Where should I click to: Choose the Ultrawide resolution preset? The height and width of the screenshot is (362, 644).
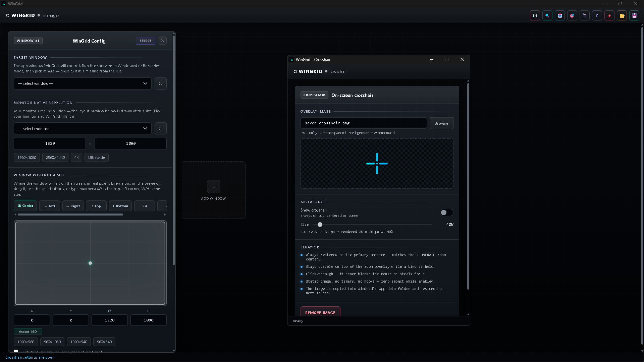click(x=97, y=158)
